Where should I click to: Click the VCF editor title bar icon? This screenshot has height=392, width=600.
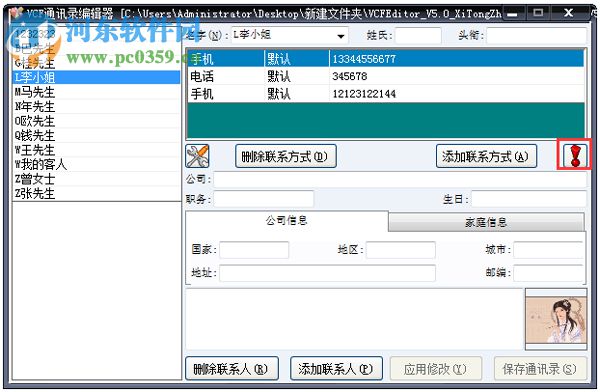pyautogui.click(x=16, y=14)
